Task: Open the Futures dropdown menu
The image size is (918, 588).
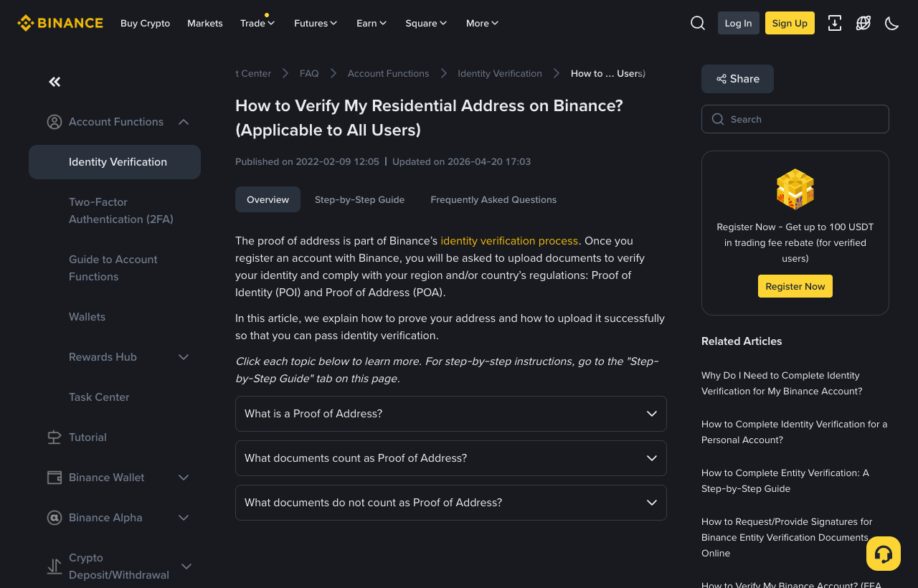Action: pos(316,23)
